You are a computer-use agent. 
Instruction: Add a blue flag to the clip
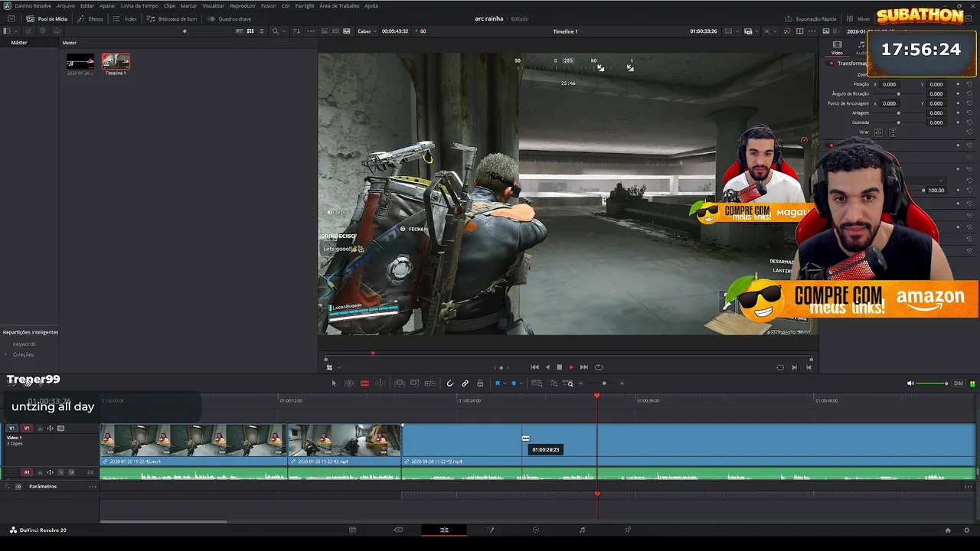tap(498, 383)
